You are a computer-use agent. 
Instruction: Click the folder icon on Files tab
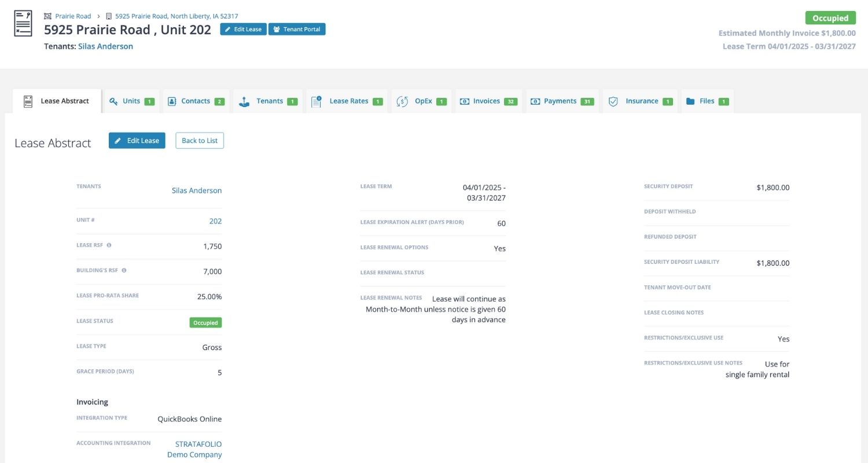click(x=690, y=101)
